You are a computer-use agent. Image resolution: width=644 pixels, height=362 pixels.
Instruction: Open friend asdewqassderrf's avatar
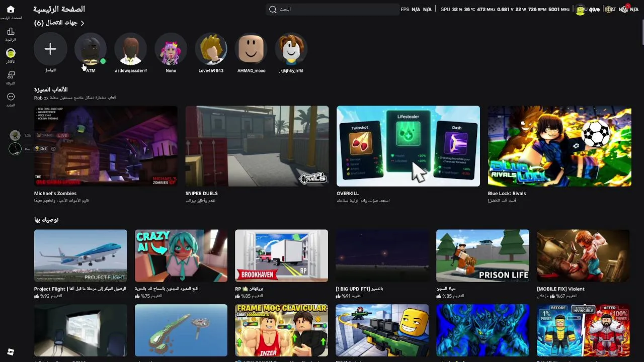(x=131, y=49)
